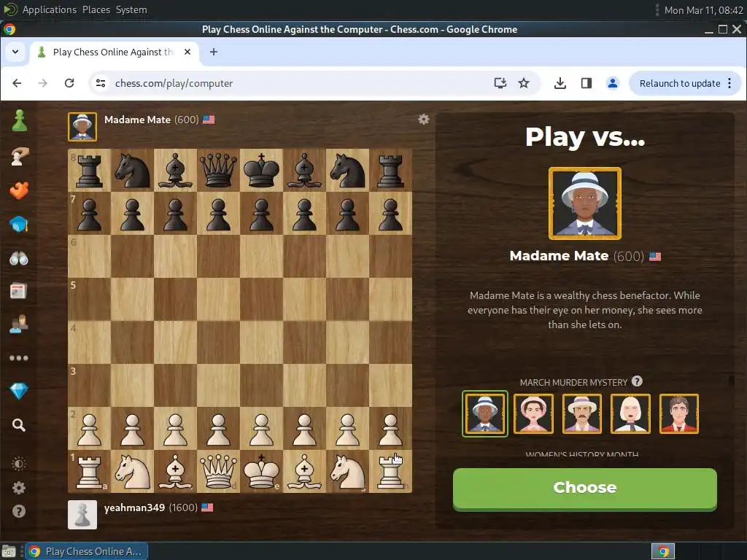This screenshot has width=747, height=560.
Task: Reload the page with refresh icon
Action: click(69, 83)
